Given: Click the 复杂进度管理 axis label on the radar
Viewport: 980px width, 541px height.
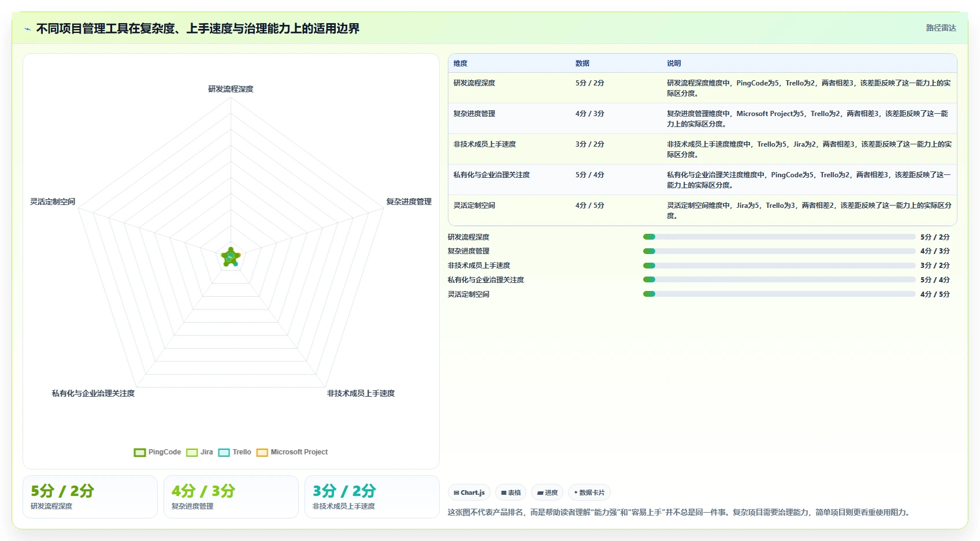Looking at the screenshot, I should click(409, 202).
